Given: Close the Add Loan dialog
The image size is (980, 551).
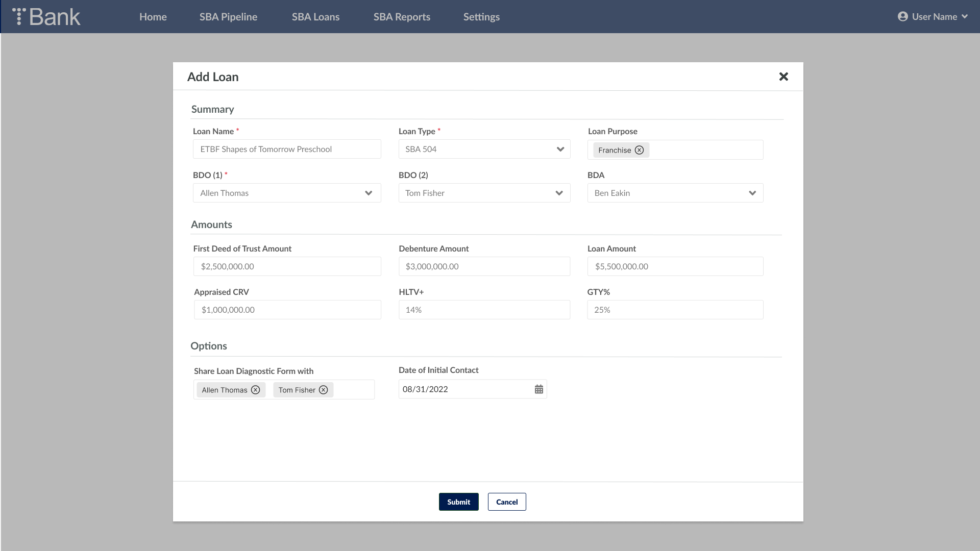Looking at the screenshot, I should point(783,77).
